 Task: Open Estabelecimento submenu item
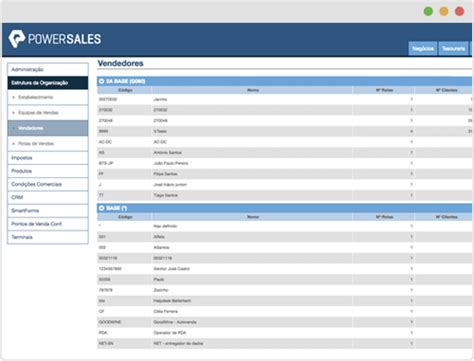[x=48, y=97]
